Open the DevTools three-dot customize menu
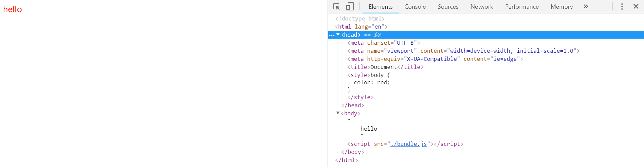This screenshot has height=167, width=644. [x=622, y=6]
